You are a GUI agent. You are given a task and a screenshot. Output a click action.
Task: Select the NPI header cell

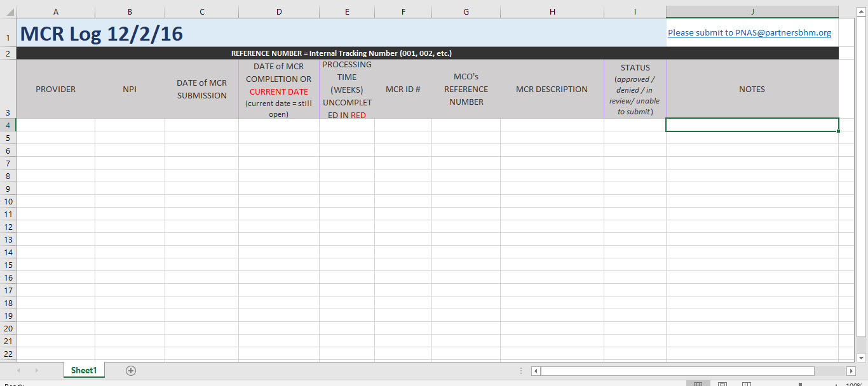[x=130, y=90]
